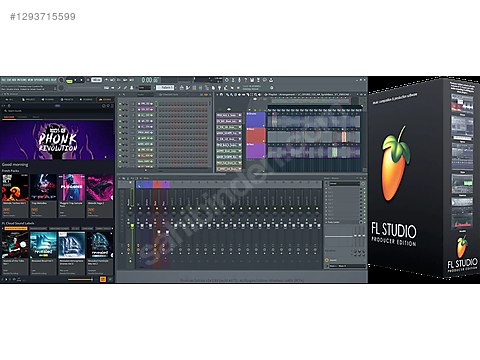Stop playback with the transport stop button
Viewport: 480px width, 360px height.
click(81, 80)
